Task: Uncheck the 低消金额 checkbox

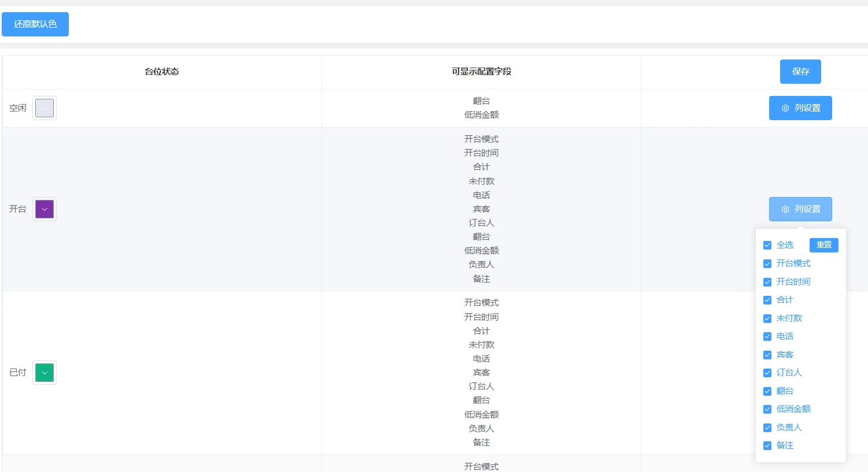Action: tap(767, 409)
